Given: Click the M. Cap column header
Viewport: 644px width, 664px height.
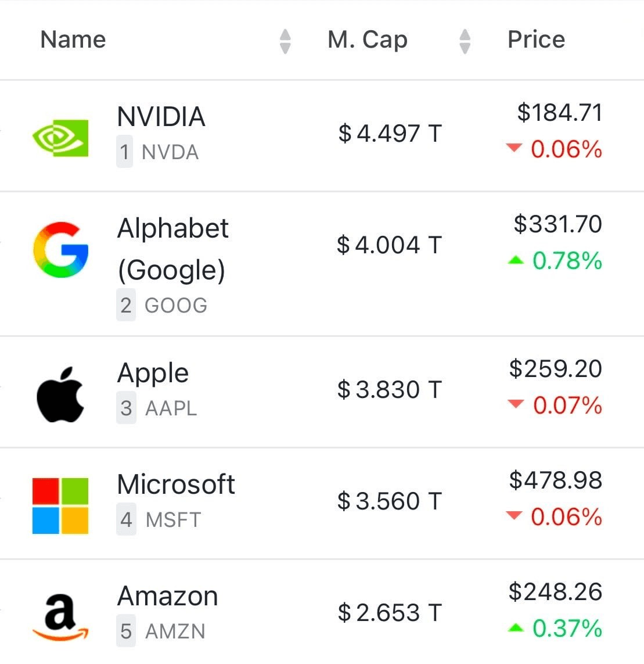Looking at the screenshot, I should click(x=368, y=40).
